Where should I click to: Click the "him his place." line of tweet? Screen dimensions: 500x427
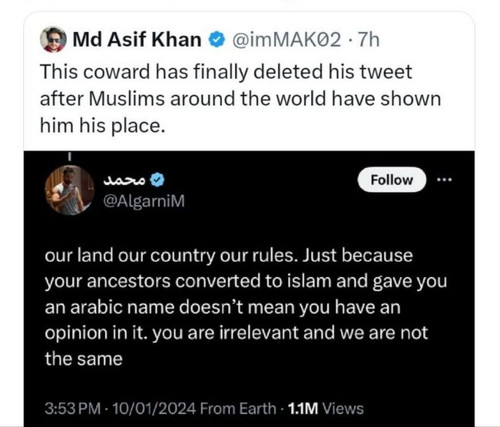103,126
